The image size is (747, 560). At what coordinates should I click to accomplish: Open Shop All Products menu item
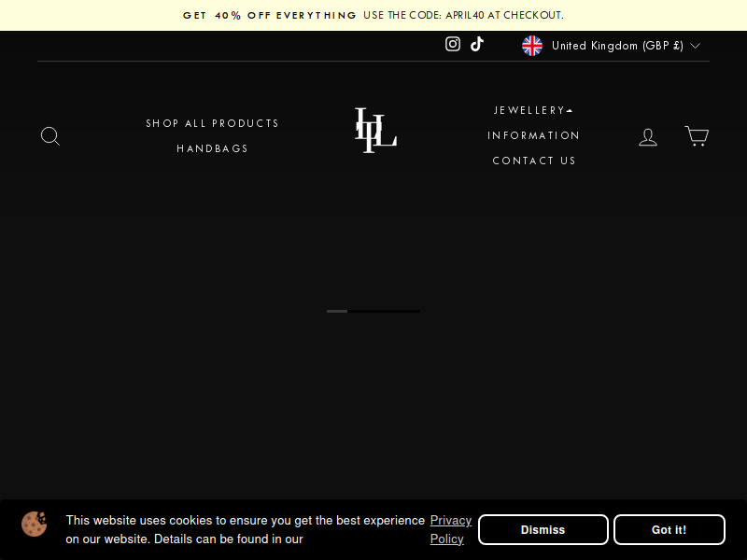pyautogui.click(x=213, y=123)
